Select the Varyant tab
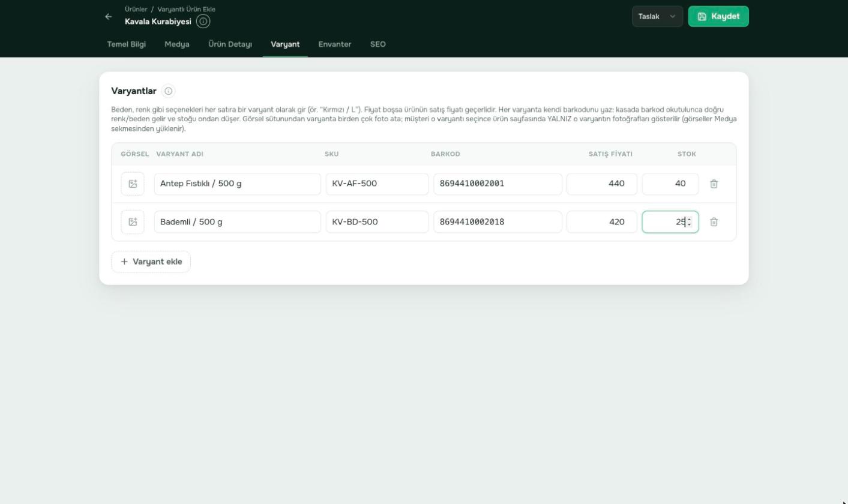 (285, 44)
